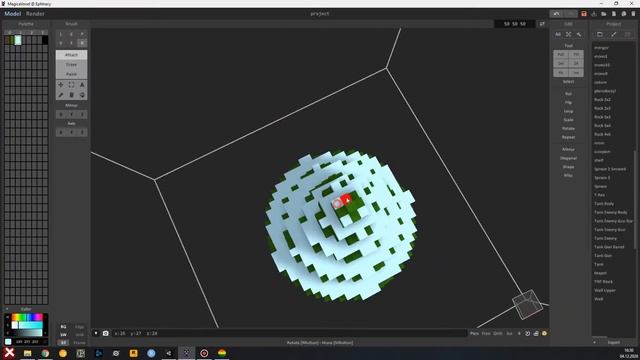The image size is (640, 360).
Task: Select the Move tool cross icon
Action: [x=61, y=85]
